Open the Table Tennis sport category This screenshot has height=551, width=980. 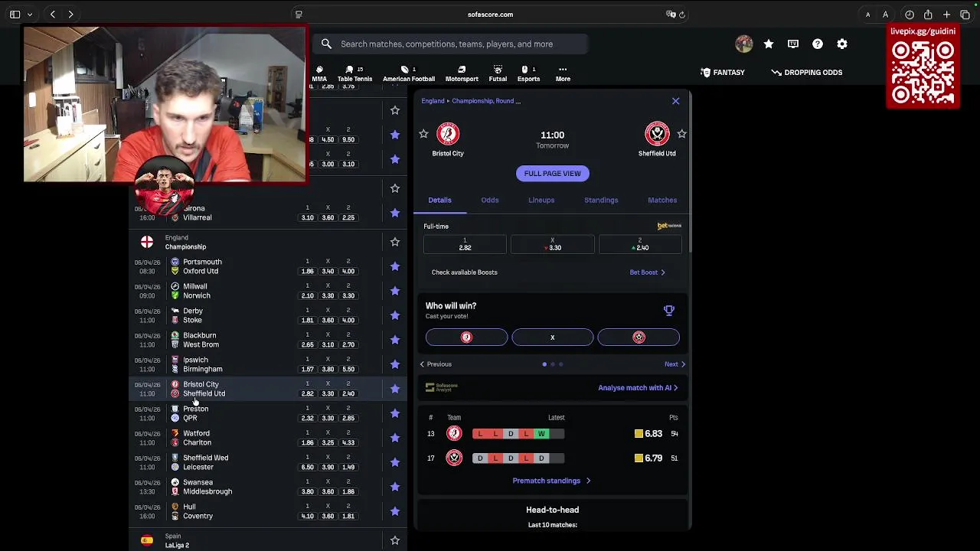click(354, 73)
